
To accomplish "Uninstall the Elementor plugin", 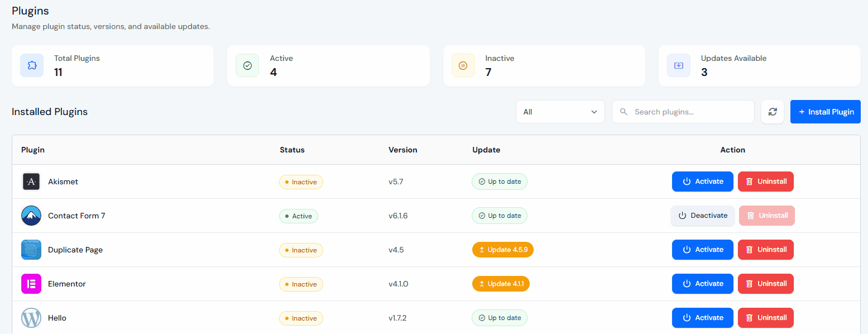I will pyautogui.click(x=766, y=284).
